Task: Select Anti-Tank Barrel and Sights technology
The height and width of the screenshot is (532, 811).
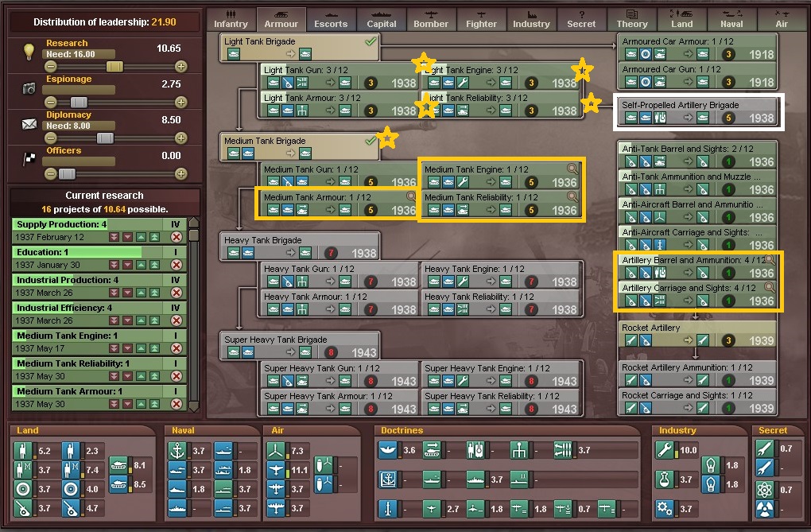Action: (x=698, y=155)
